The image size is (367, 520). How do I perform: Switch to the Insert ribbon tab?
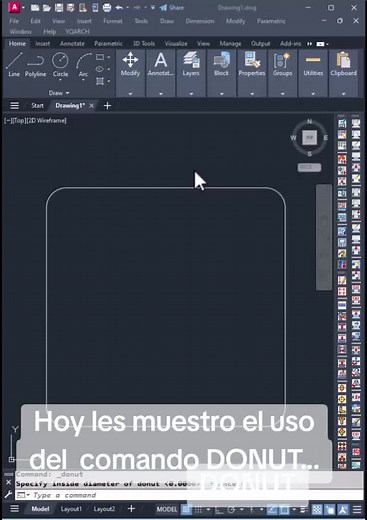(43, 44)
